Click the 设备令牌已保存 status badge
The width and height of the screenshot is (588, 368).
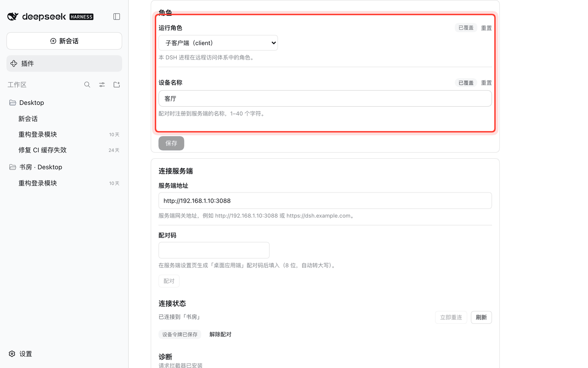(180, 335)
